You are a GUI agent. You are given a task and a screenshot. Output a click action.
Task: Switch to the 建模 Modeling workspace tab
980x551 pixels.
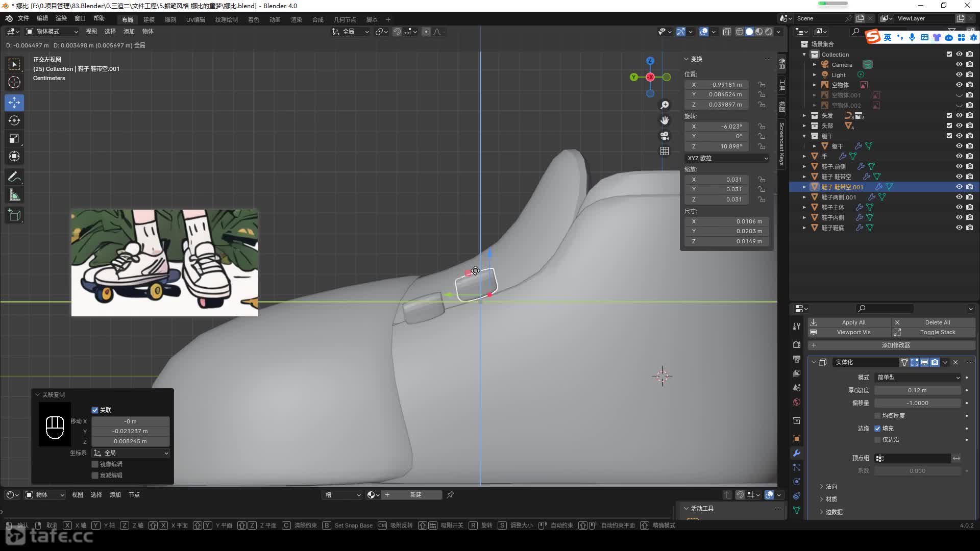pyautogui.click(x=149, y=19)
